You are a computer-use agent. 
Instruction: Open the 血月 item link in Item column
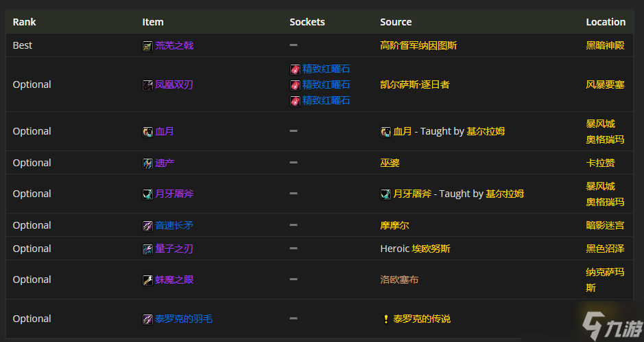165,132
